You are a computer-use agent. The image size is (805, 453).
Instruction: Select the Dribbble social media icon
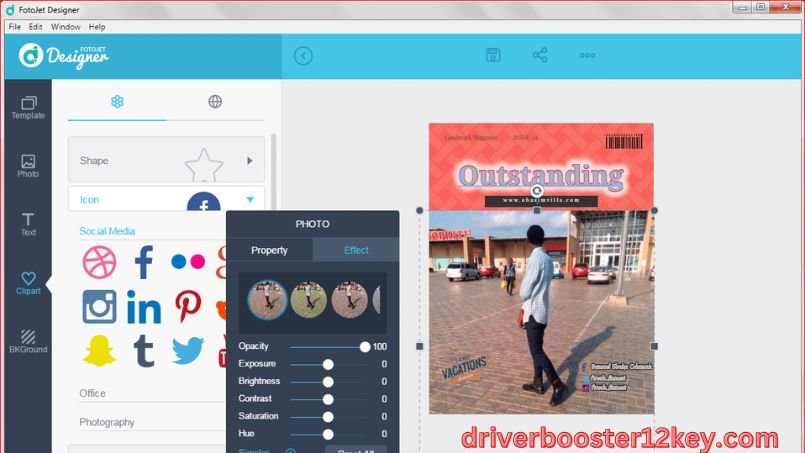pos(99,262)
